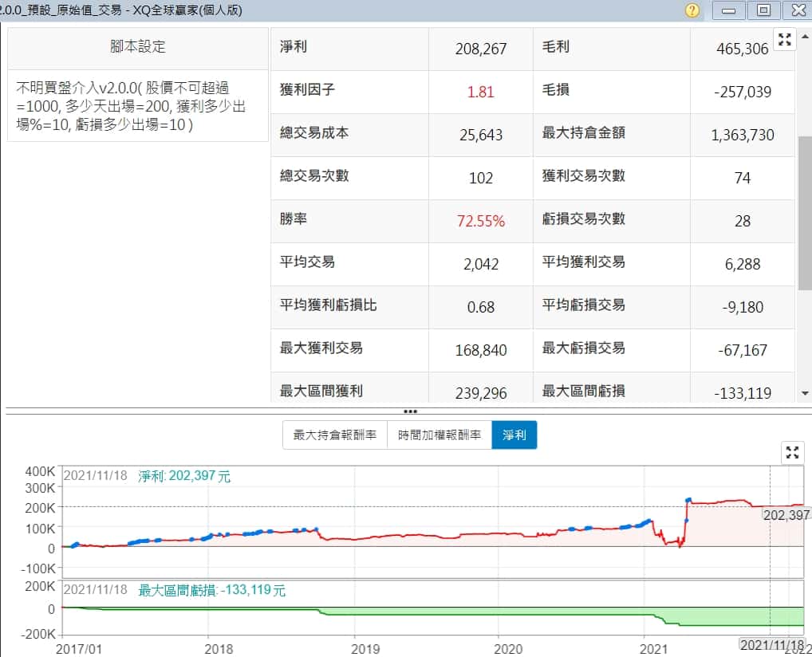Screen dimensions: 812x657
Task: Click the blue peak point on profit curve
Action: click(688, 500)
